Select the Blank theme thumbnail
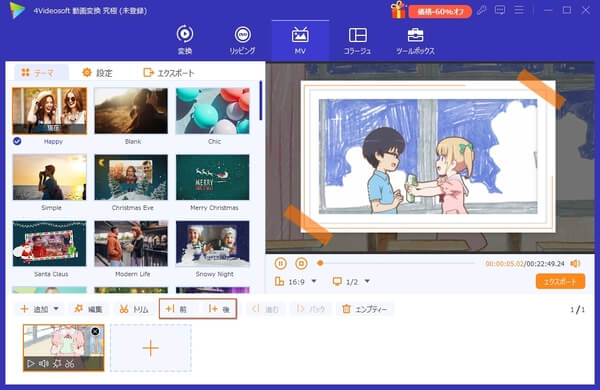 131,111
